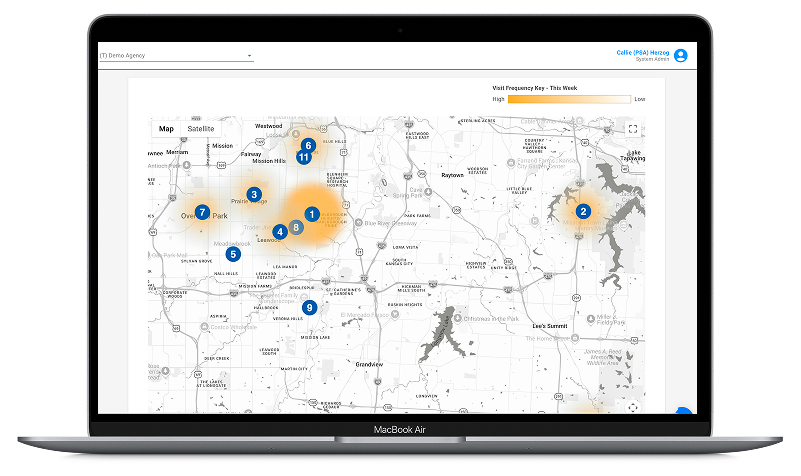Open the Demo Agency dropdown
The image size is (801, 476).
pyautogui.click(x=176, y=56)
